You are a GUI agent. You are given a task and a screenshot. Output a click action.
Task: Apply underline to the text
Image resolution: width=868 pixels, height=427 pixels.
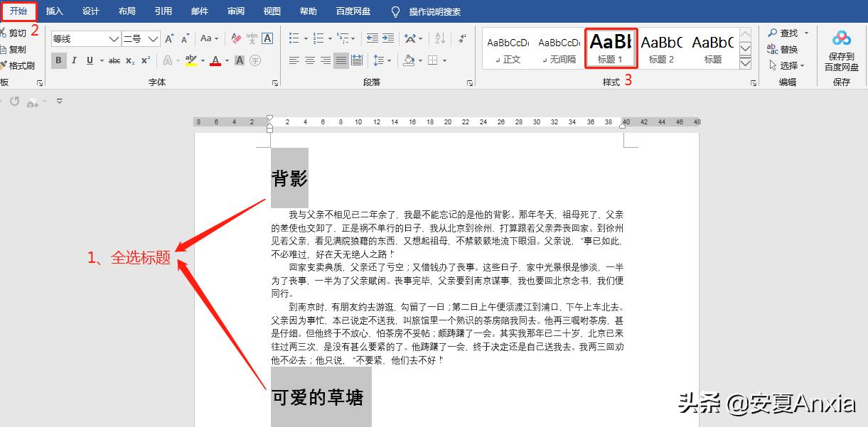(88, 60)
